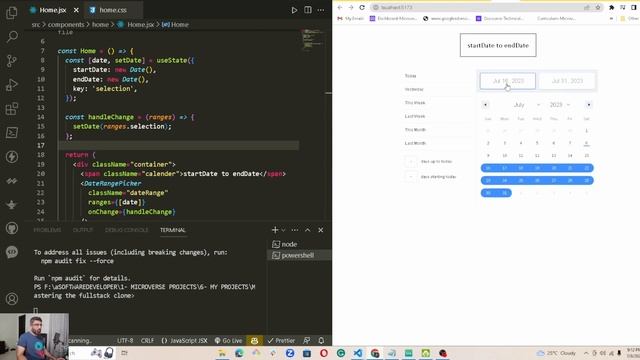640x360 pixels.
Task: Select the This Month preset range
Action: (415, 130)
